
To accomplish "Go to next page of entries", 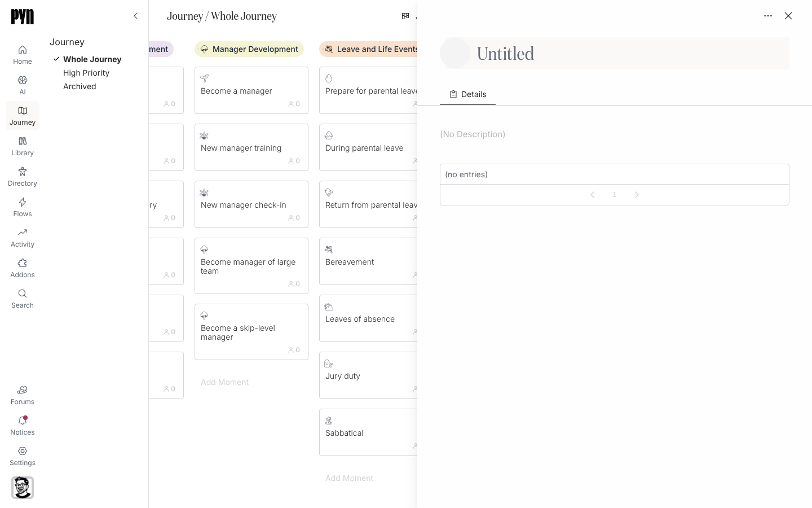I will (637, 195).
